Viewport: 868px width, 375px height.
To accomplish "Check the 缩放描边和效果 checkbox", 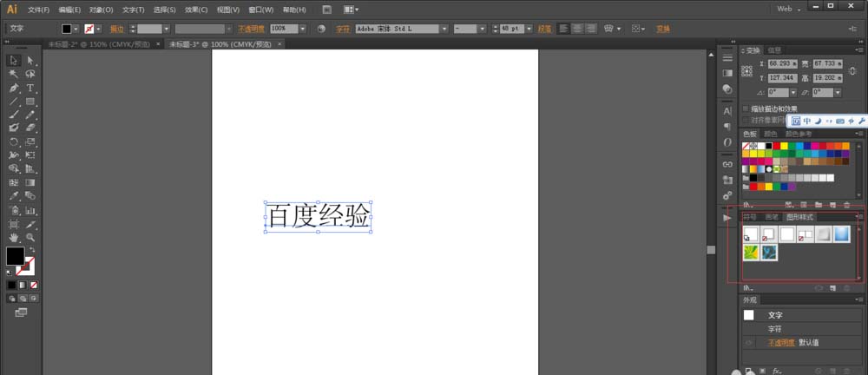I will pos(745,109).
